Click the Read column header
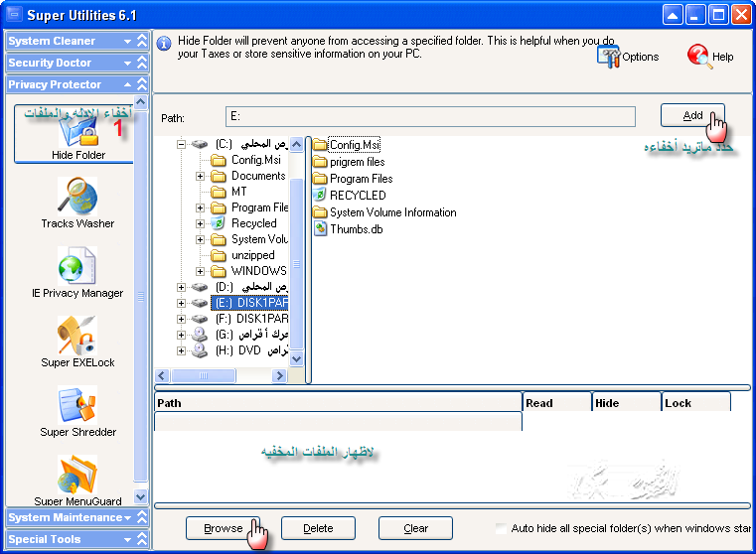Viewport: 756px width, 554px height. pyautogui.click(x=557, y=403)
